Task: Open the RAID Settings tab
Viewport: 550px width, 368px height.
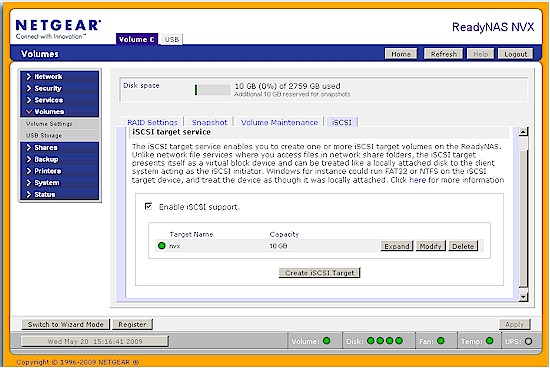Action: (x=152, y=122)
